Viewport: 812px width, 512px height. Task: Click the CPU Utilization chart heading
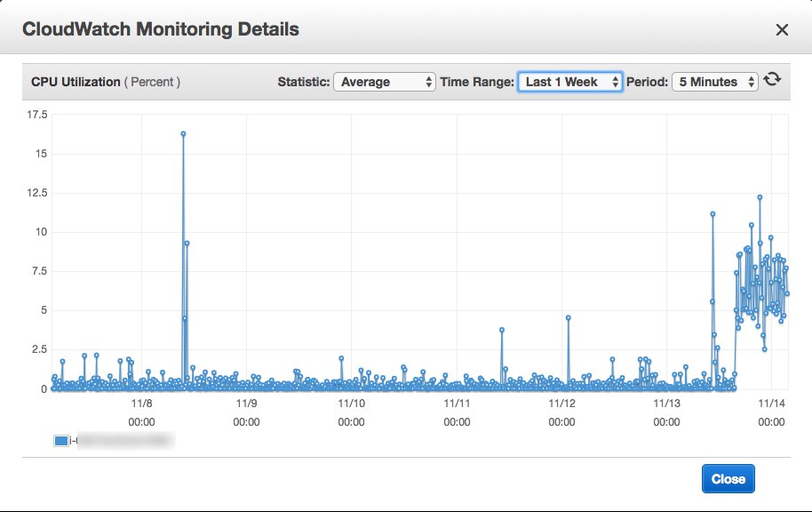pyautogui.click(x=76, y=82)
